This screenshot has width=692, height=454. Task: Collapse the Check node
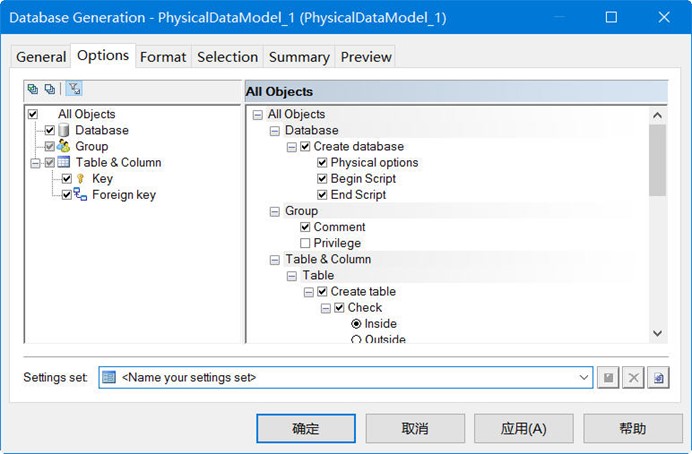tap(326, 308)
